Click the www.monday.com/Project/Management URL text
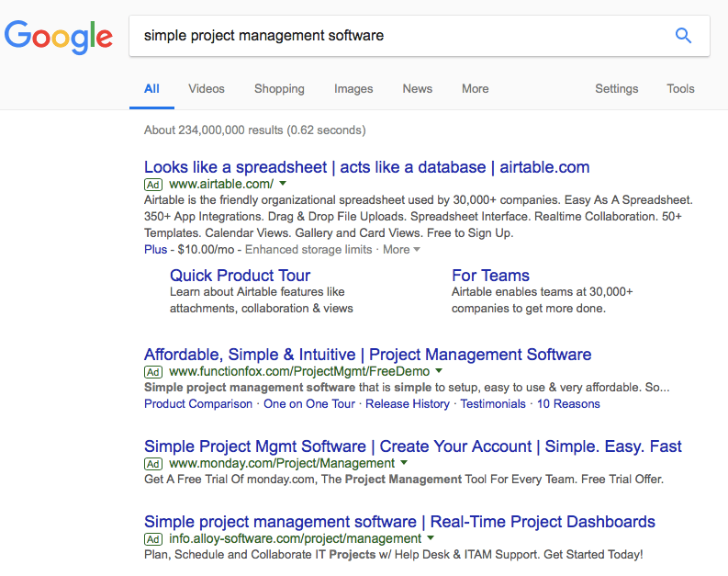Image resolution: width=728 pixels, height=576 pixels. point(282,463)
